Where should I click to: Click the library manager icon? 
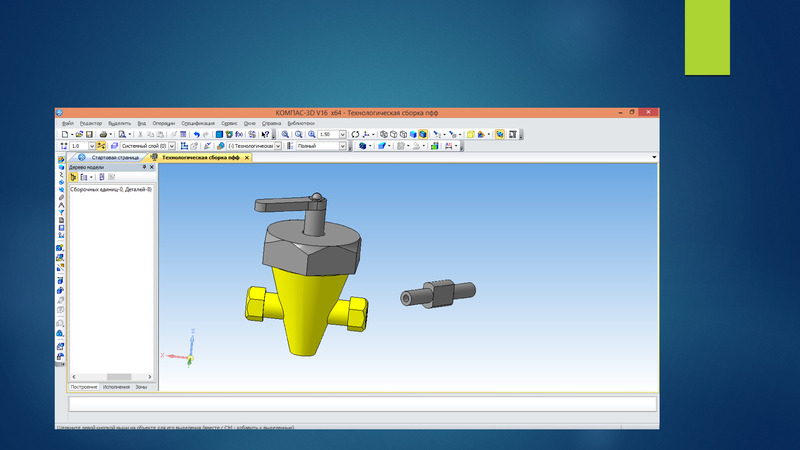(219, 134)
